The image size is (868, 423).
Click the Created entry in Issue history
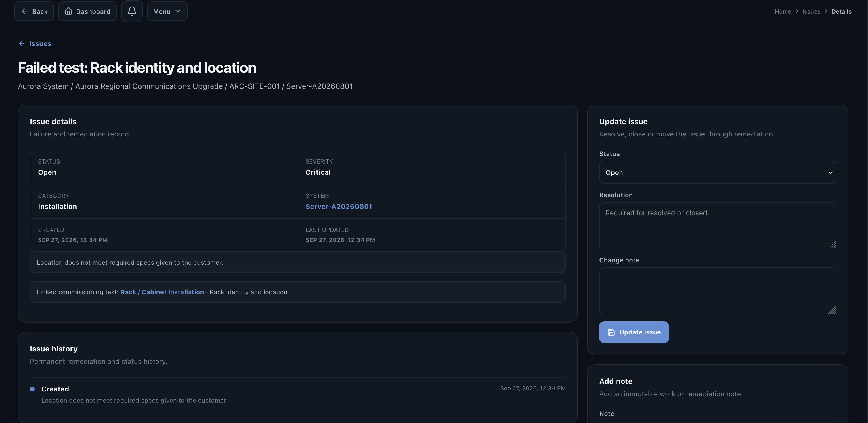(x=55, y=389)
